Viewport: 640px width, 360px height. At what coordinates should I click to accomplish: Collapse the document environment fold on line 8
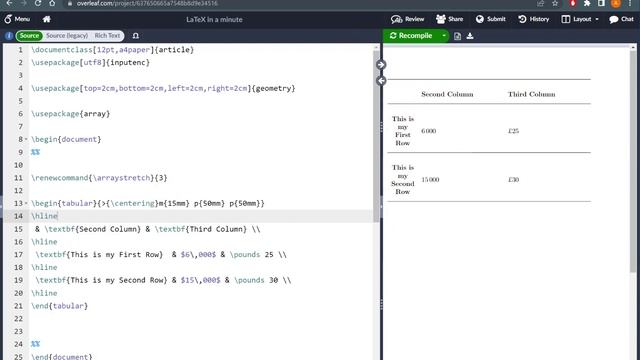coord(27,139)
